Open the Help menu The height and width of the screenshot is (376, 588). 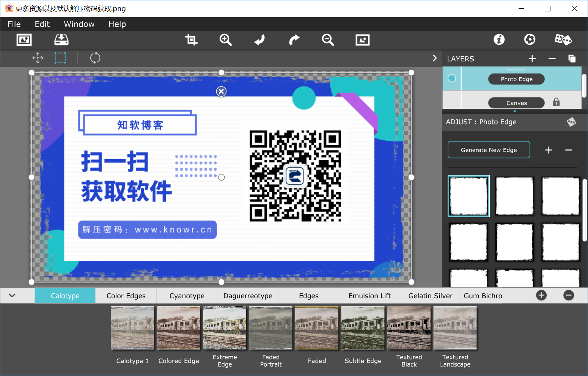(x=117, y=24)
